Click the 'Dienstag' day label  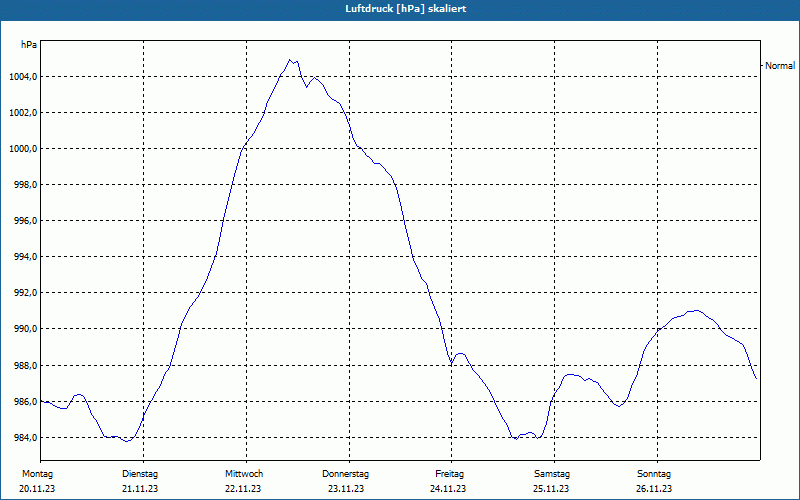tap(140, 474)
